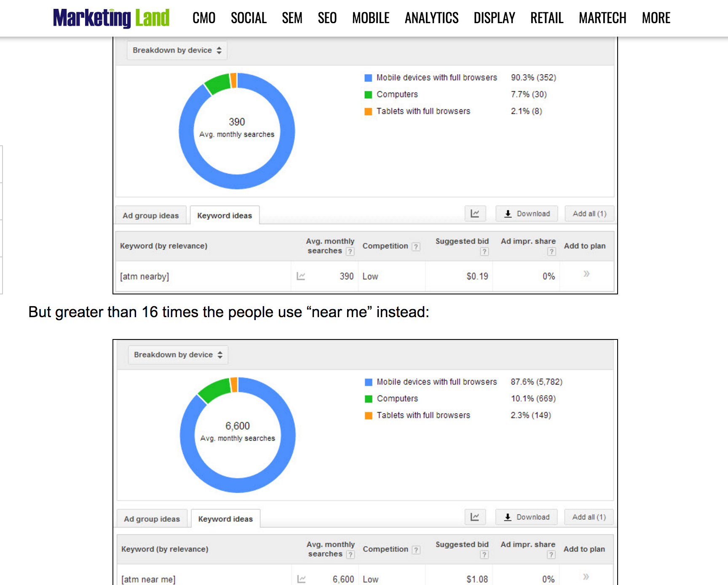
Task: Open Breakdown by device dropdown in first chart
Action: (x=177, y=50)
